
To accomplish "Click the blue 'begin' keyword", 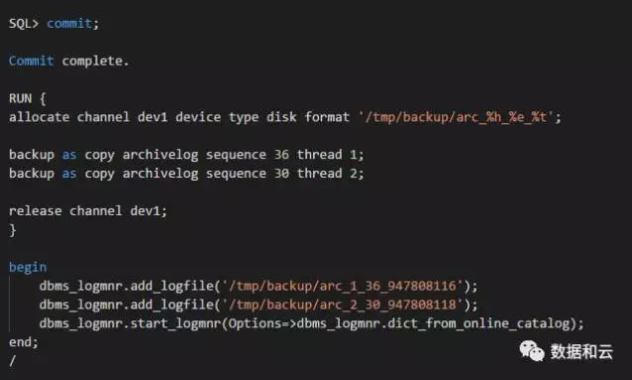I will [x=28, y=267].
